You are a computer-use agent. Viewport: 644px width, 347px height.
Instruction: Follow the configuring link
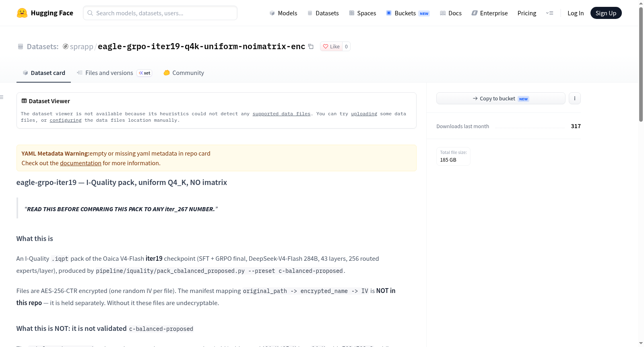coord(66,120)
